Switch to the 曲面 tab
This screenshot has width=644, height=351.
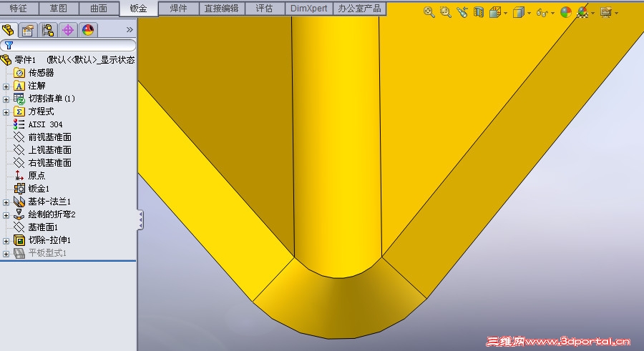tap(99, 8)
